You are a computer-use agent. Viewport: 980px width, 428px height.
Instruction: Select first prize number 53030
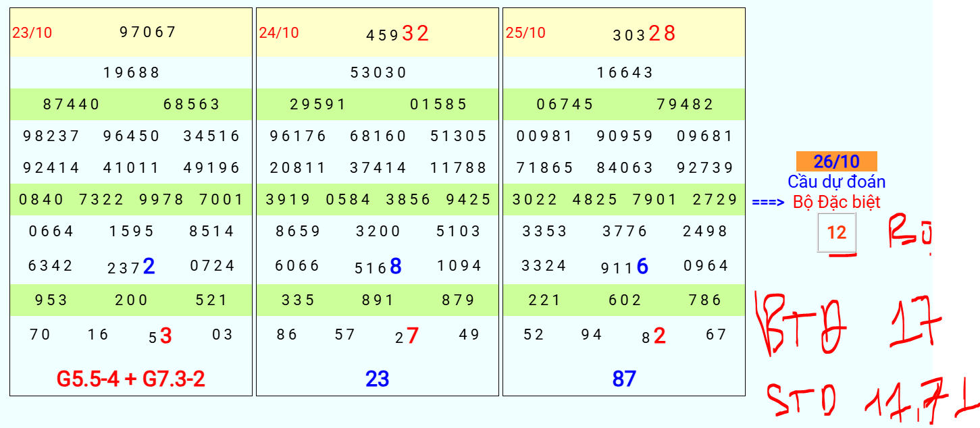coord(379,72)
